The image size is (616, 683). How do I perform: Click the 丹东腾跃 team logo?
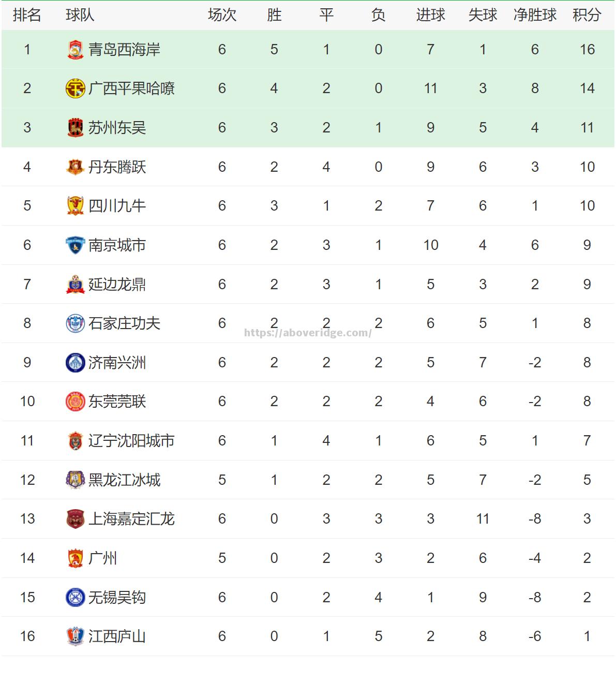point(76,167)
